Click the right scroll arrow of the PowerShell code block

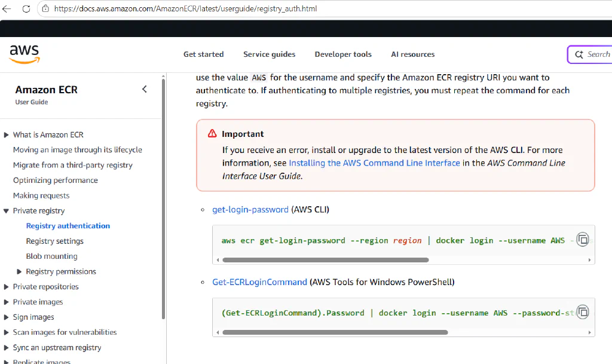tap(589, 332)
